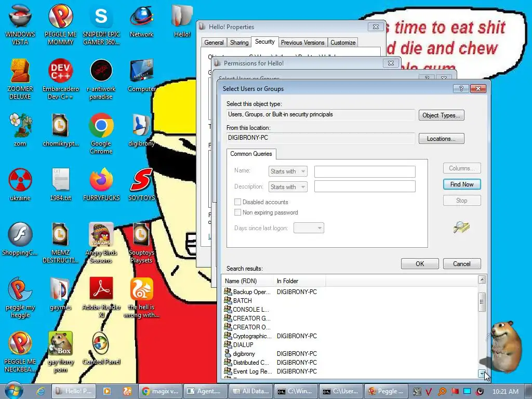Select the Network desktop icon

tap(141, 21)
